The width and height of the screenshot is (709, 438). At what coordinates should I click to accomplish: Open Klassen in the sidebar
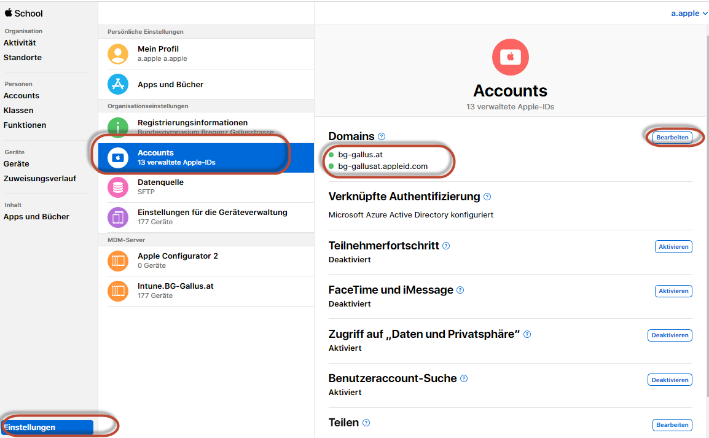(18, 110)
